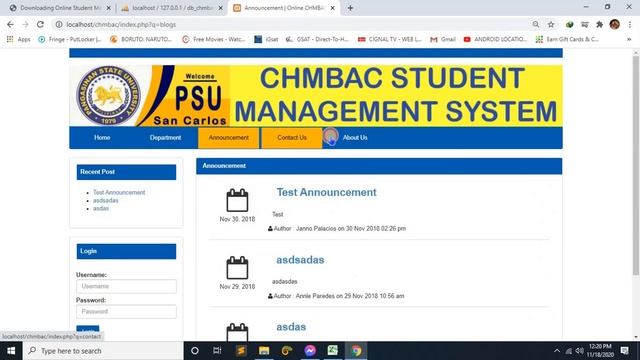Open Task View on the taskbar

click(217, 351)
